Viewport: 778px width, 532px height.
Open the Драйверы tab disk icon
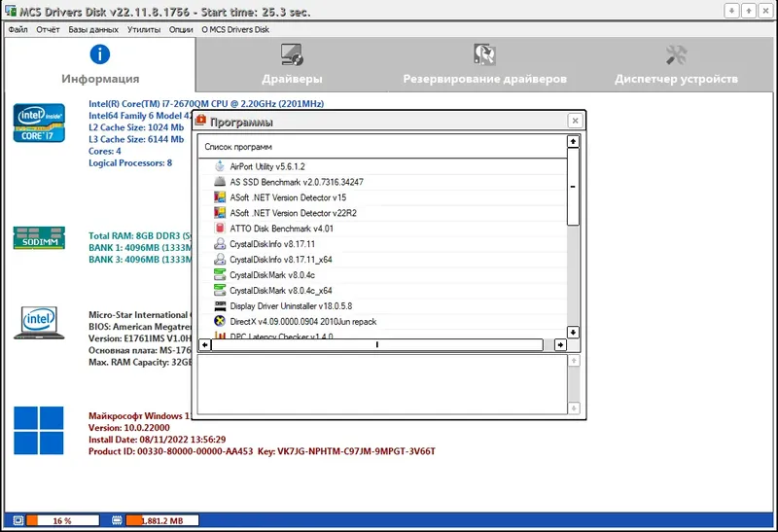(x=292, y=54)
